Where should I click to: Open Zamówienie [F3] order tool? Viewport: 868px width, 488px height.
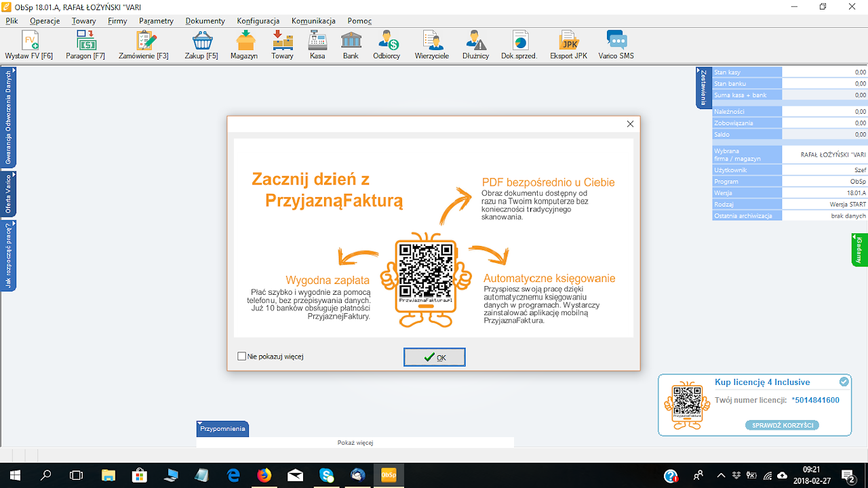click(x=144, y=45)
